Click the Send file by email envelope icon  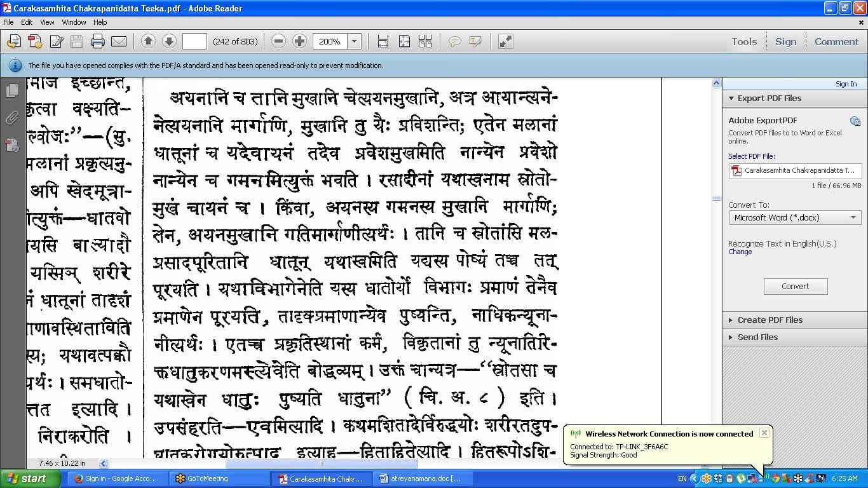coord(119,42)
